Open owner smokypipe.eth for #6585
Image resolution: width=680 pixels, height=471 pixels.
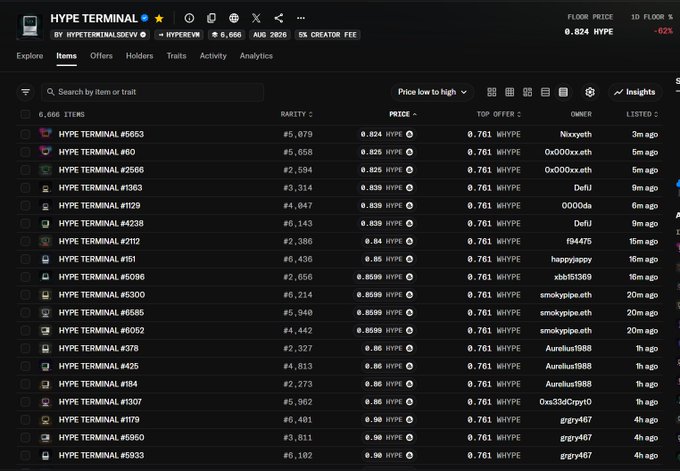[x=566, y=313]
